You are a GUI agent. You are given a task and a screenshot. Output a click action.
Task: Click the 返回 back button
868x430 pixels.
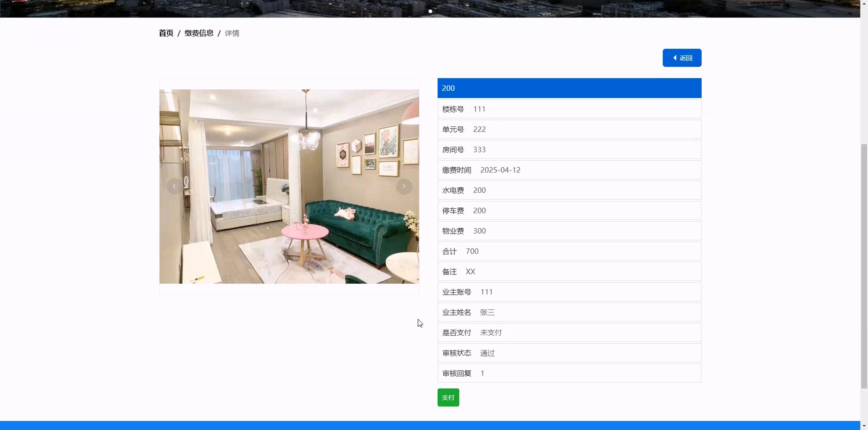(682, 58)
